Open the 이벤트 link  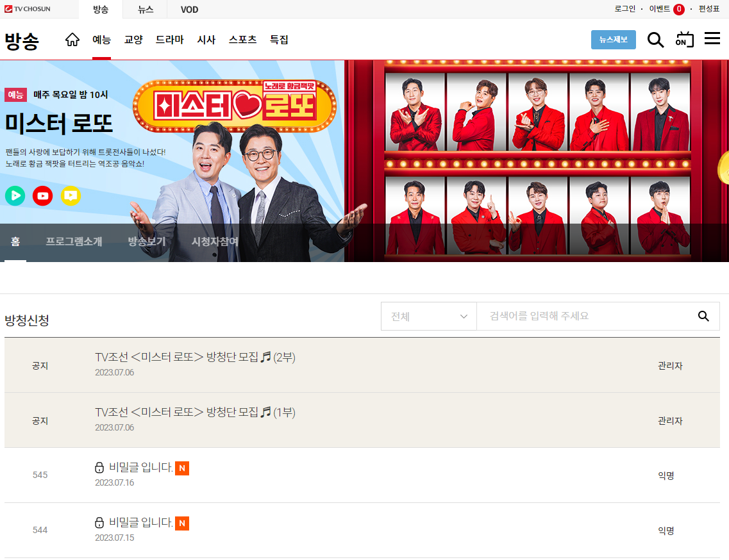660,9
